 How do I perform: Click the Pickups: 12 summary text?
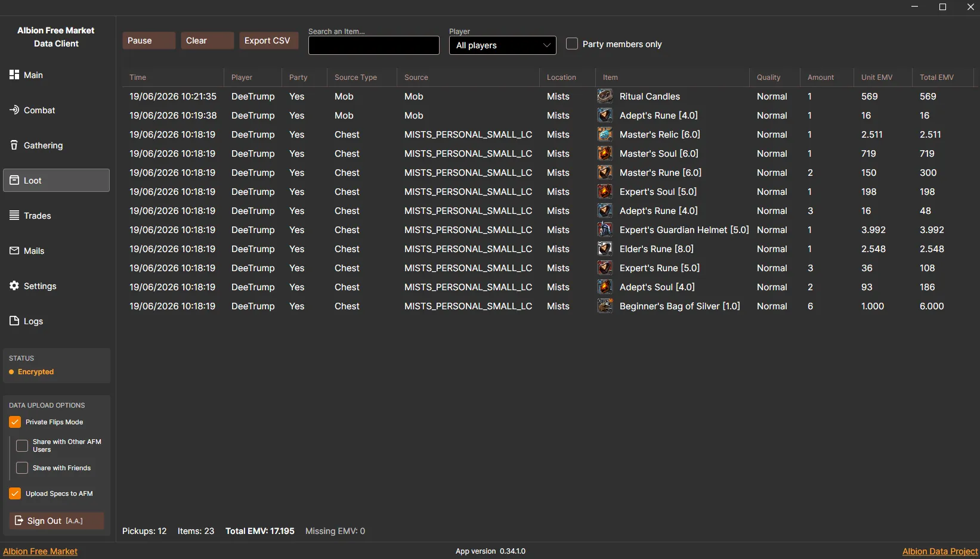tap(144, 531)
